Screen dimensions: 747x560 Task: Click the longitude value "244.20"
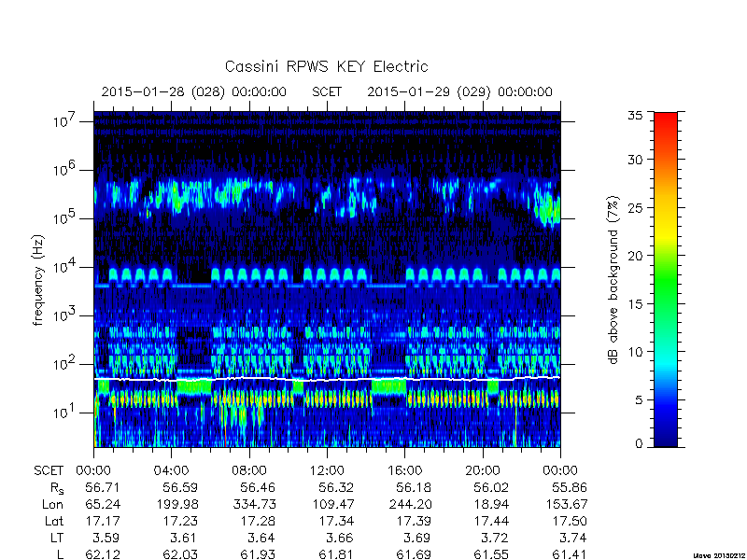point(410,504)
